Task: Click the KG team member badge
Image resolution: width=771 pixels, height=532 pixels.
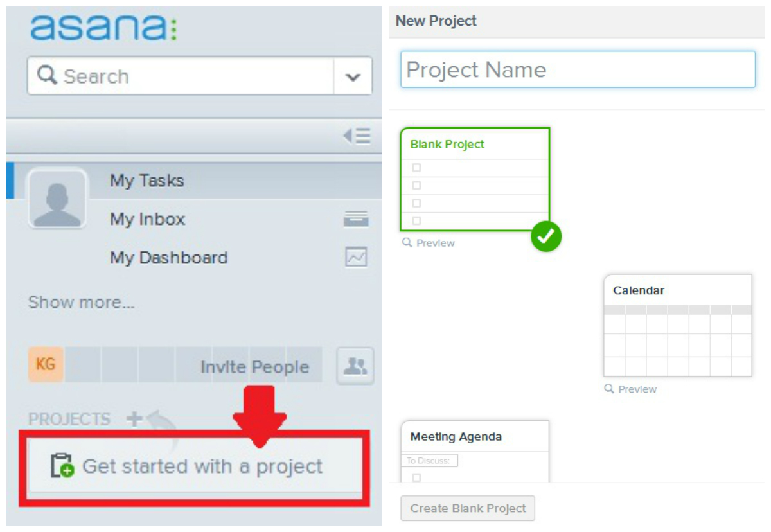Action: (x=46, y=365)
